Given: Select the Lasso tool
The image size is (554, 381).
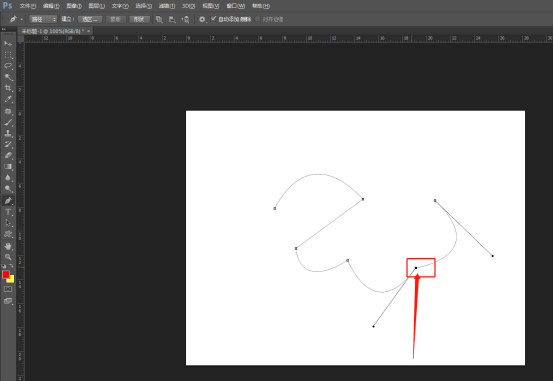Looking at the screenshot, I should (8, 66).
